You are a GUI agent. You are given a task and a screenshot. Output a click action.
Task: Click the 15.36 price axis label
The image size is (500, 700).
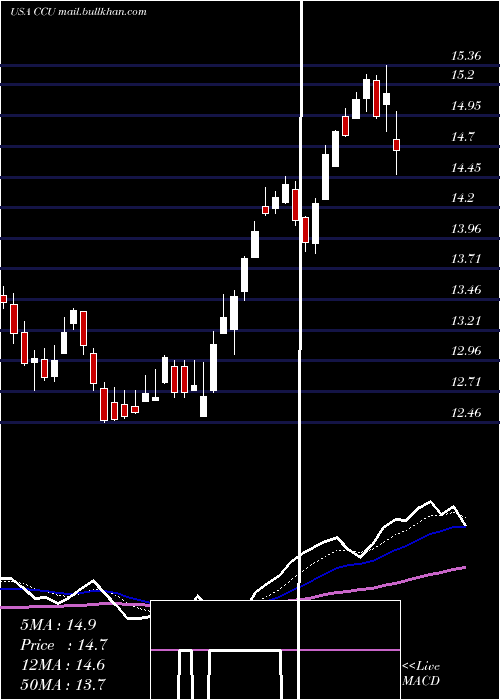pos(466,56)
